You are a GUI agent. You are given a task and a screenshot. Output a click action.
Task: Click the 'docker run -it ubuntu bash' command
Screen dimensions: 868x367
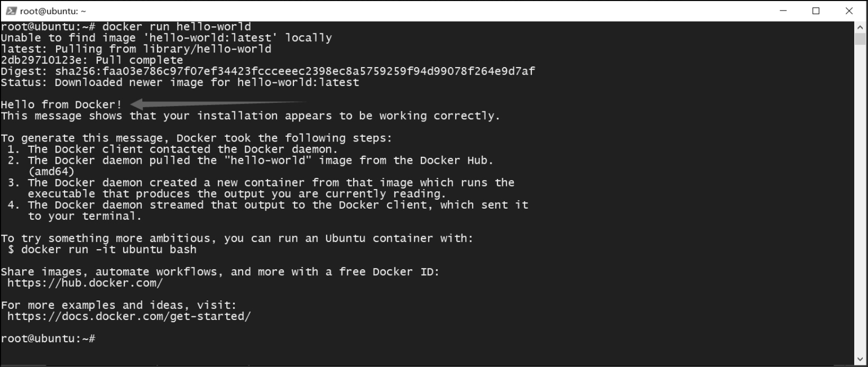(108, 249)
